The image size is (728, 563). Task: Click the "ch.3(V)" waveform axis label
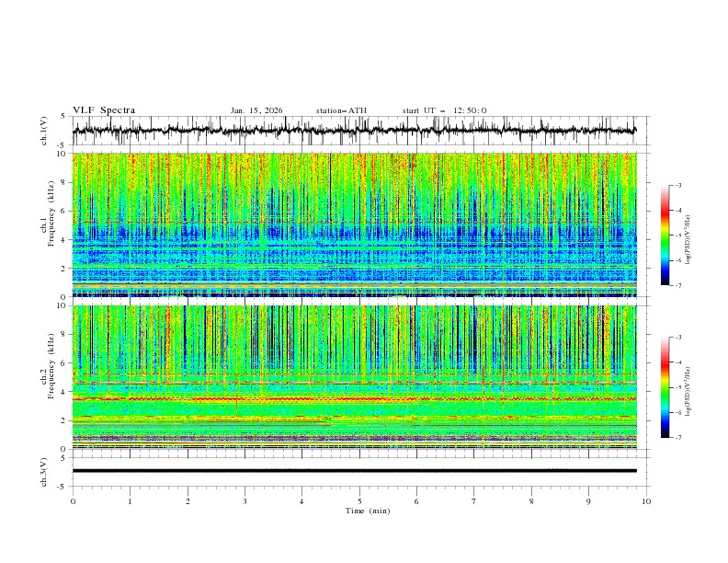pyautogui.click(x=44, y=472)
